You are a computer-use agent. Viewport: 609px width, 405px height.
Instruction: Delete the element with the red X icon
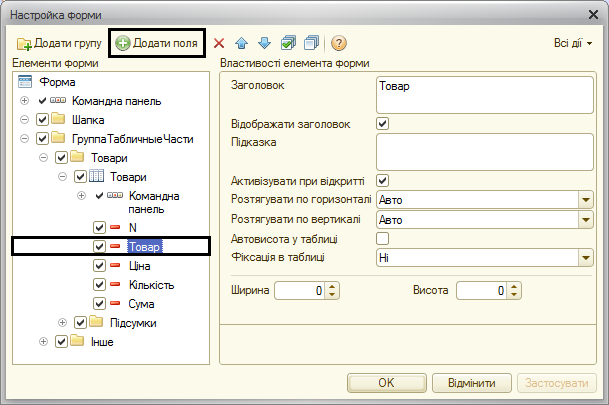pyautogui.click(x=219, y=43)
